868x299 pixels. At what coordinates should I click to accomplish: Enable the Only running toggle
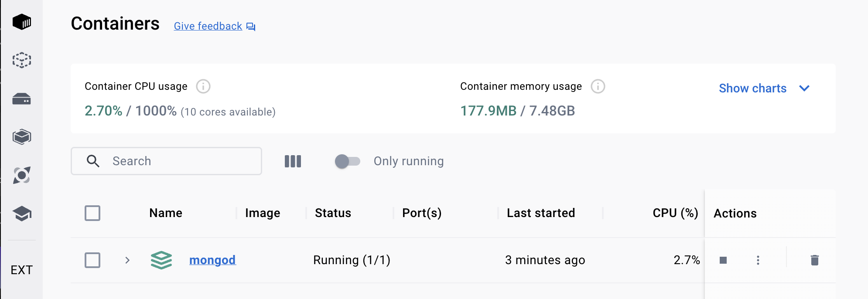pos(347,161)
